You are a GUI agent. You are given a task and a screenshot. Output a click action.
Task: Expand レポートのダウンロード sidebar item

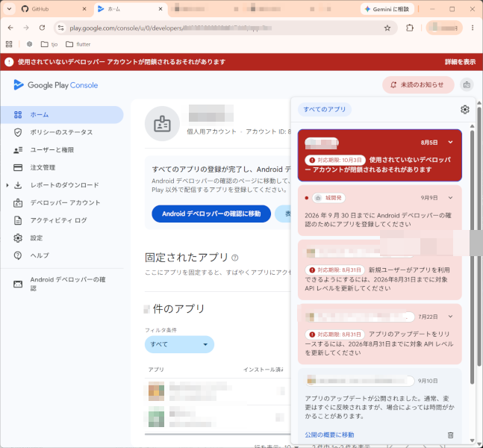tap(7, 185)
